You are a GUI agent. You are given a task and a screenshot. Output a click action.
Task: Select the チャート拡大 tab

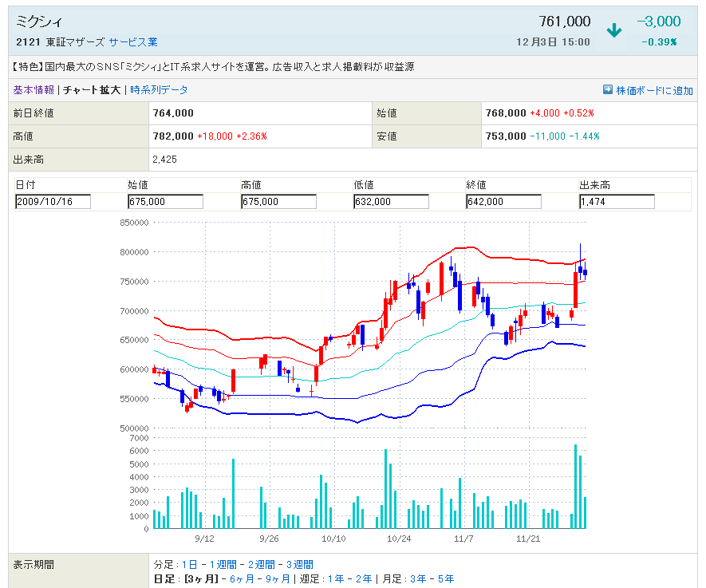tap(92, 90)
